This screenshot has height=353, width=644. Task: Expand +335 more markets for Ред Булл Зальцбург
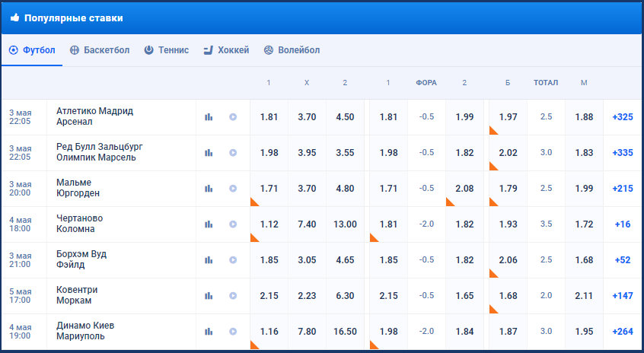(622, 153)
